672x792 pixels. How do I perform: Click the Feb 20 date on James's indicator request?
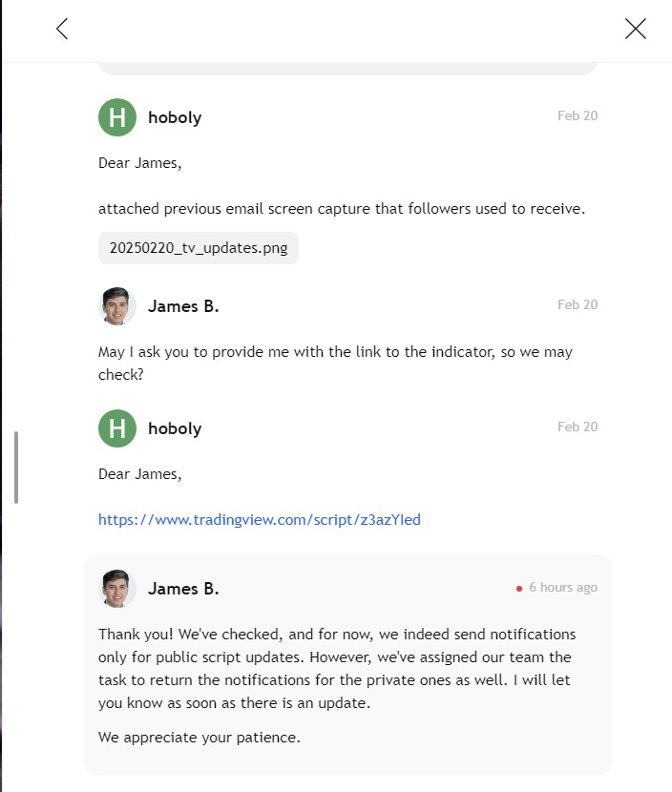(577, 304)
